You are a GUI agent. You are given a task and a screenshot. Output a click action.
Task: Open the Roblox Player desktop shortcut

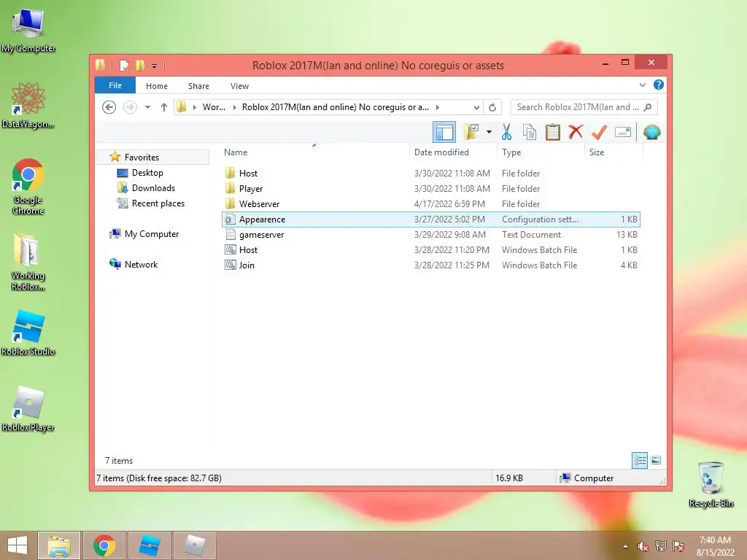point(28,409)
